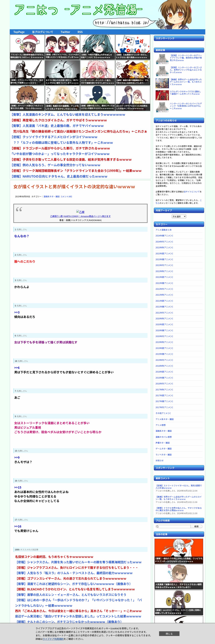Image resolution: width=215 pixels, height=644 pixels.
Task: Open the RSS navigation item
Action: coord(80,32)
